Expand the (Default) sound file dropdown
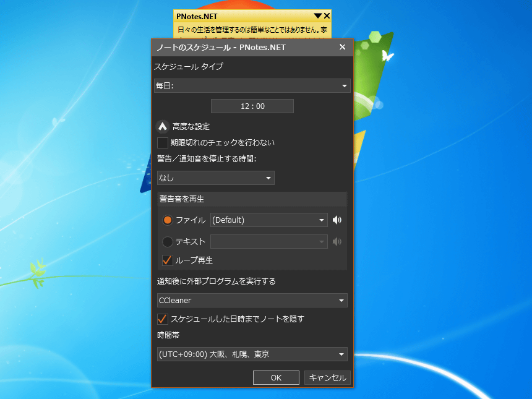 268,220
